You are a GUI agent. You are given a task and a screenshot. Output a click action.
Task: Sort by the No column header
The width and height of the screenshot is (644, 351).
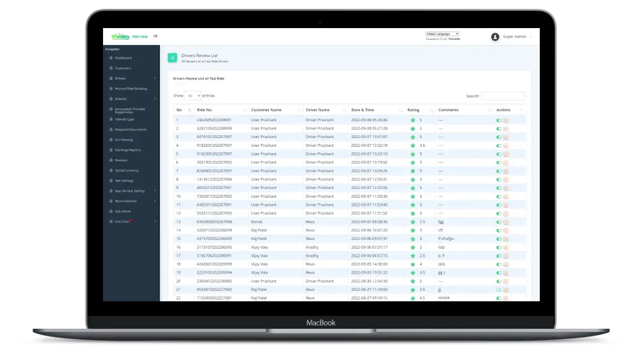tap(184, 110)
